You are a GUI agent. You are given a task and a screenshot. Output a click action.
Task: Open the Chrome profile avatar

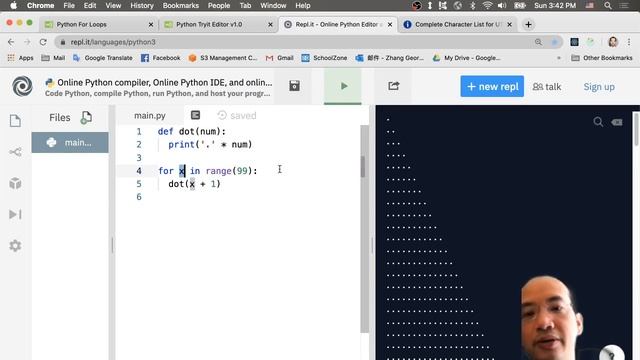point(613,42)
